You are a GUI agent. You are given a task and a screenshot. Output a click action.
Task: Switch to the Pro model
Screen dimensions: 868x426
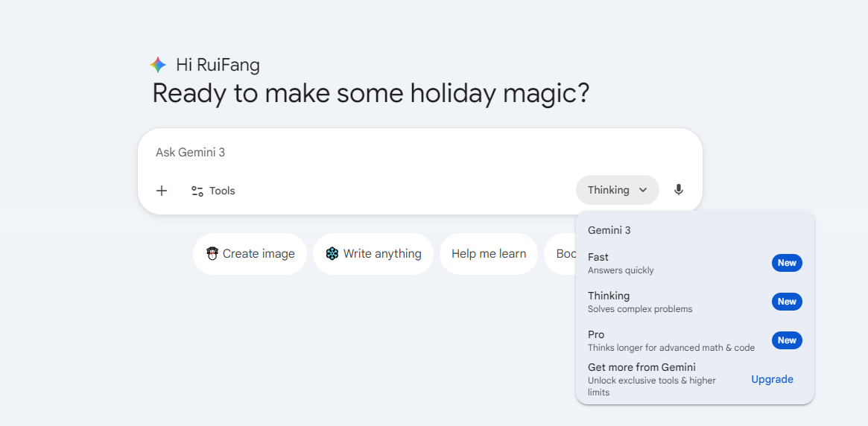pyautogui.click(x=656, y=340)
